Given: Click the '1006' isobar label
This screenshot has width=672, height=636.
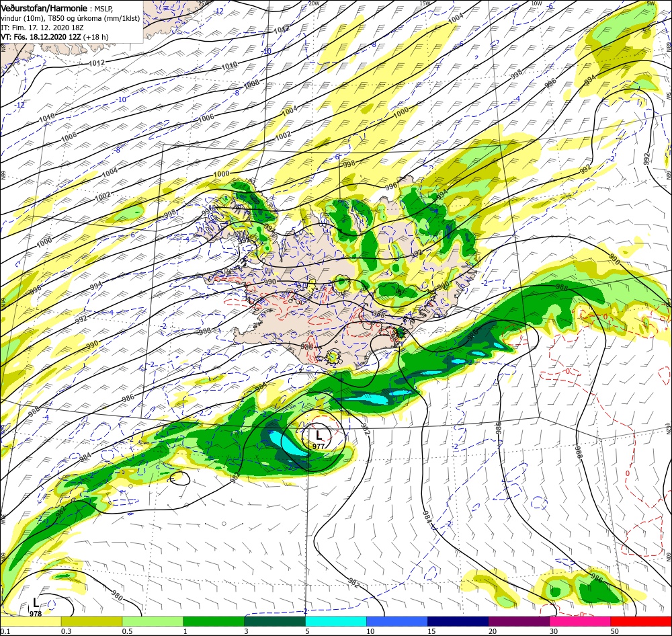Looking at the screenshot, I should click(x=206, y=119).
